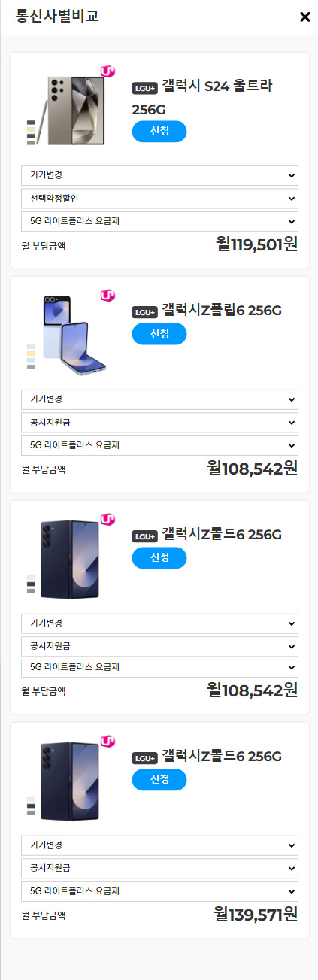
Task: Open the 공시지원금 dropdown on the 갤럭시Z플립6 card
Action: tap(159, 422)
